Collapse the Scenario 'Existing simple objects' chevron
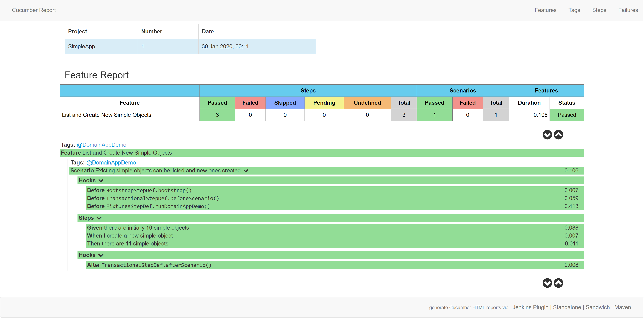 coord(246,171)
